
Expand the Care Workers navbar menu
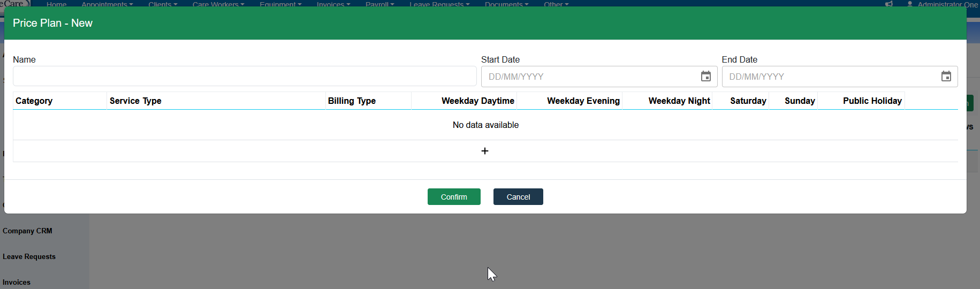pyautogui.click(x=218, y=4)
